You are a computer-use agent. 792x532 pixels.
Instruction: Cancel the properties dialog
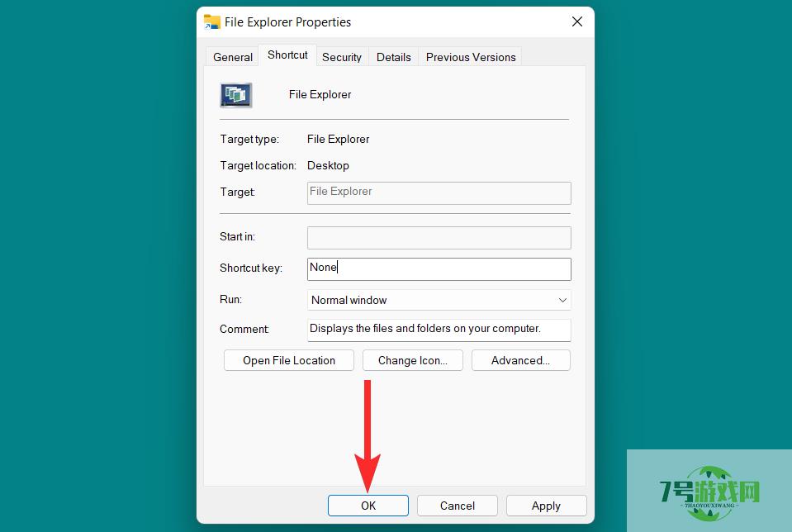tap(458, 506)
